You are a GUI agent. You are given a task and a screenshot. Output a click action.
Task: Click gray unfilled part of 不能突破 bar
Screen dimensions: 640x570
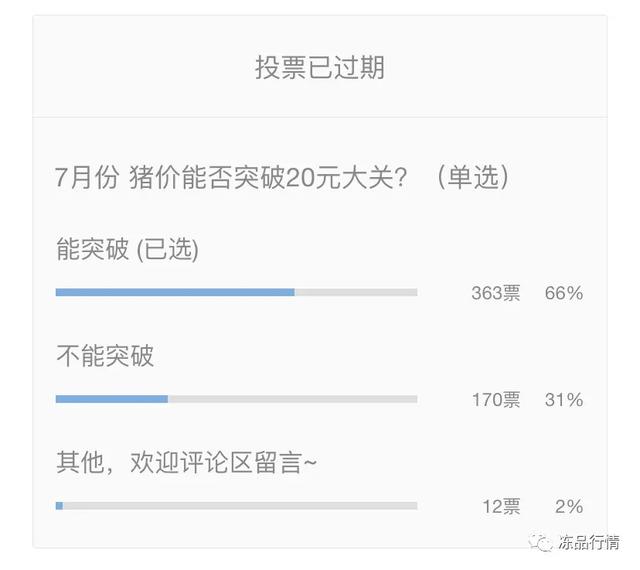pos(293,399)
